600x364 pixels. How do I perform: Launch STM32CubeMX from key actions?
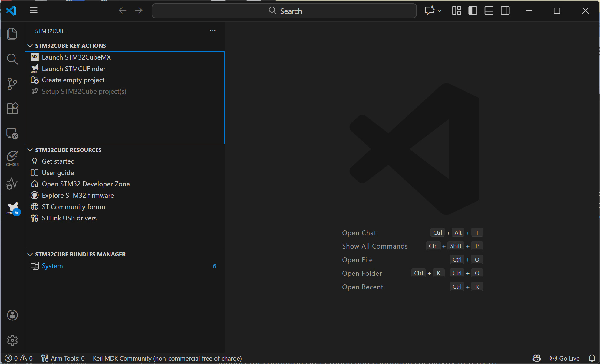76,57
